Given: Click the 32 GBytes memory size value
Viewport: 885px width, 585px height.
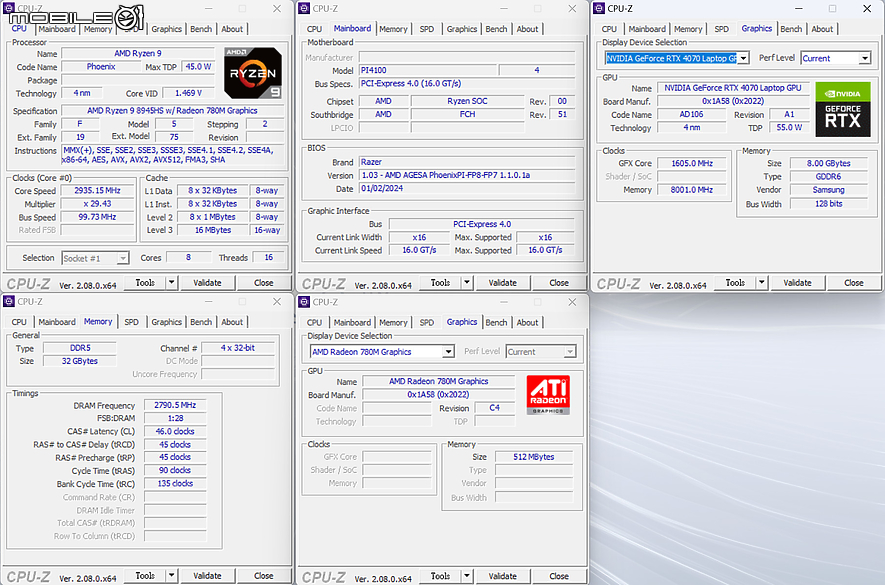Looking at the screenshot, I should [x=80, y=361].
